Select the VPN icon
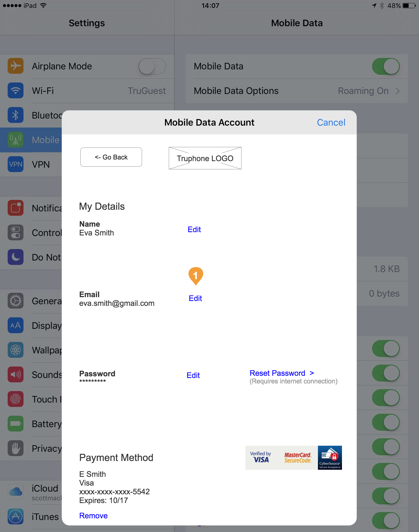Image resolution: width=419 pixels, height=532 pixels. coord(16,164)
